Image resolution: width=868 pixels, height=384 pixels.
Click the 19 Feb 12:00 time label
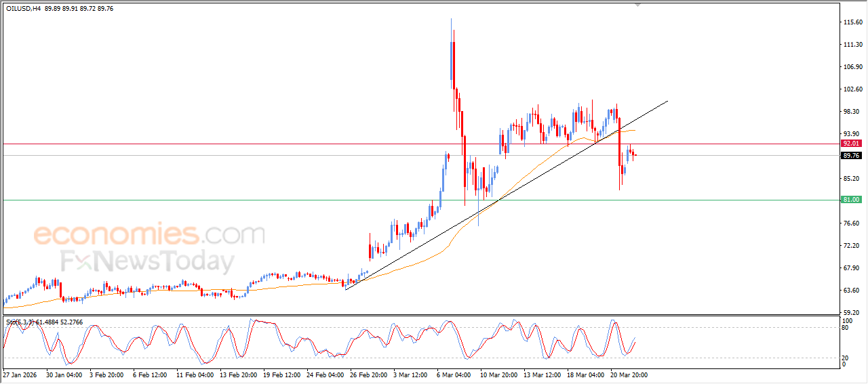(x=281, y=374)
